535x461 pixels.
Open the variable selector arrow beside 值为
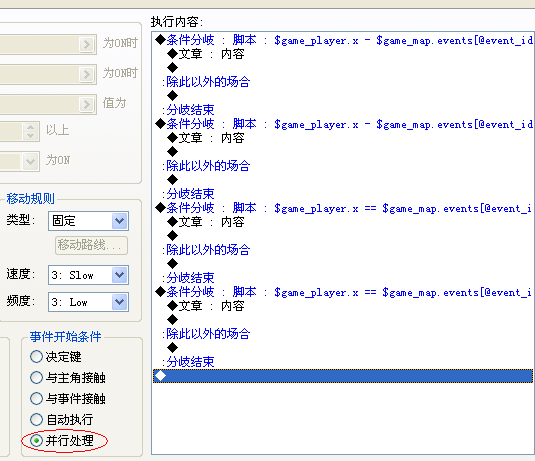point(87,104)
